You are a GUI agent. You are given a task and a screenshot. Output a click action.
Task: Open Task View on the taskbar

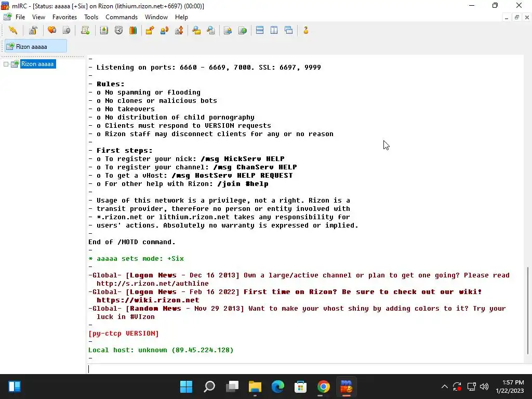point(232,387)
